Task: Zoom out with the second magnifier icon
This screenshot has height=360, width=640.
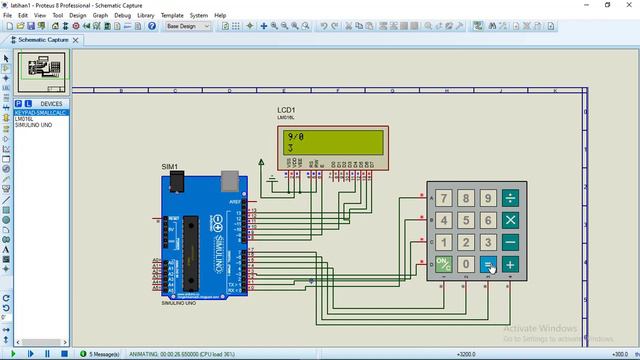Action: pos(284,26)
